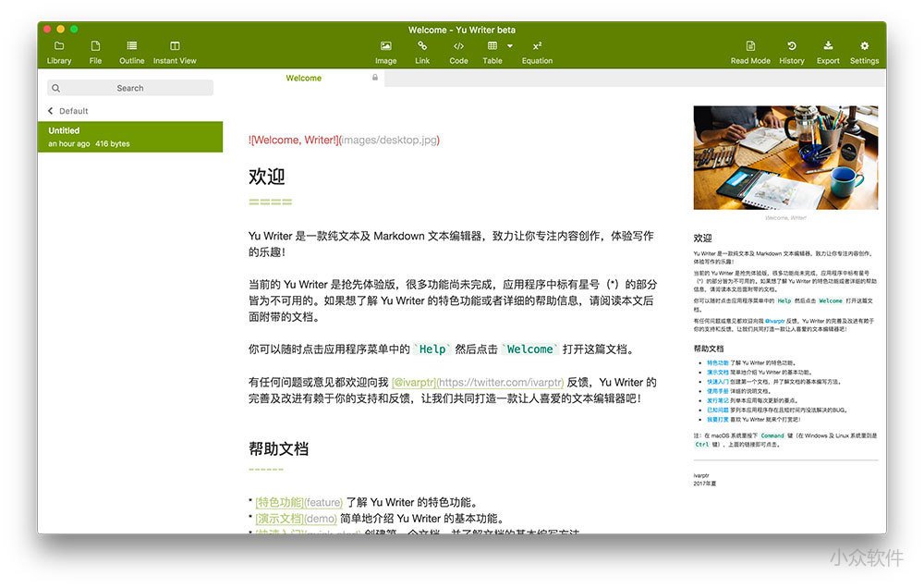Click the 欢迎 heading in preview pane
This screenshot has height=588, width=924.
(702, 239)
